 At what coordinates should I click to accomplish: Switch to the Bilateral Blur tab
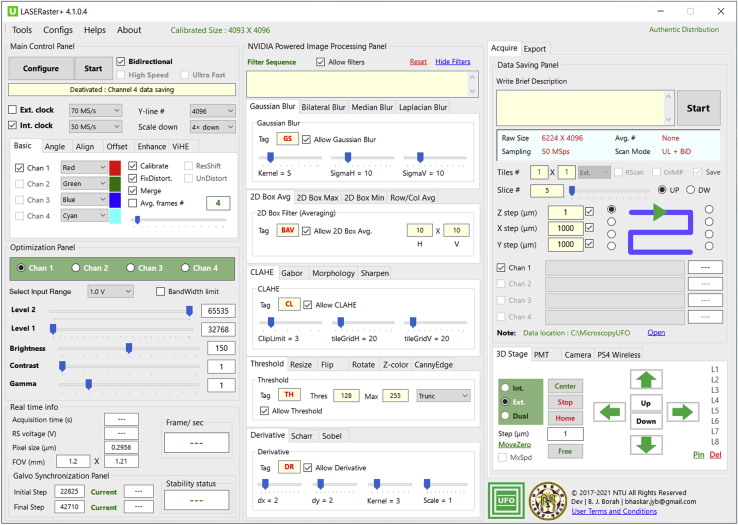(323, 108)
